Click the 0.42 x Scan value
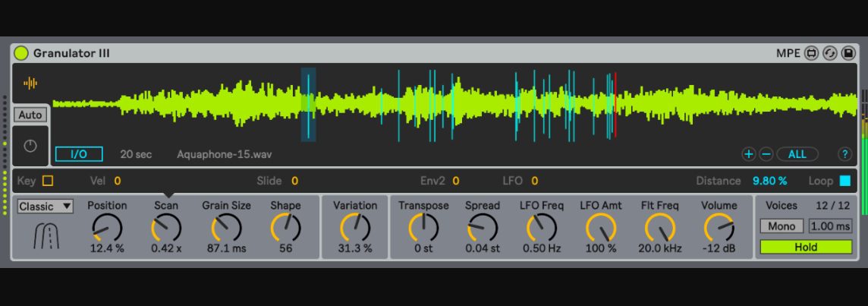Image resolution: width=868 pixels, height=306 pixels. 166,248
